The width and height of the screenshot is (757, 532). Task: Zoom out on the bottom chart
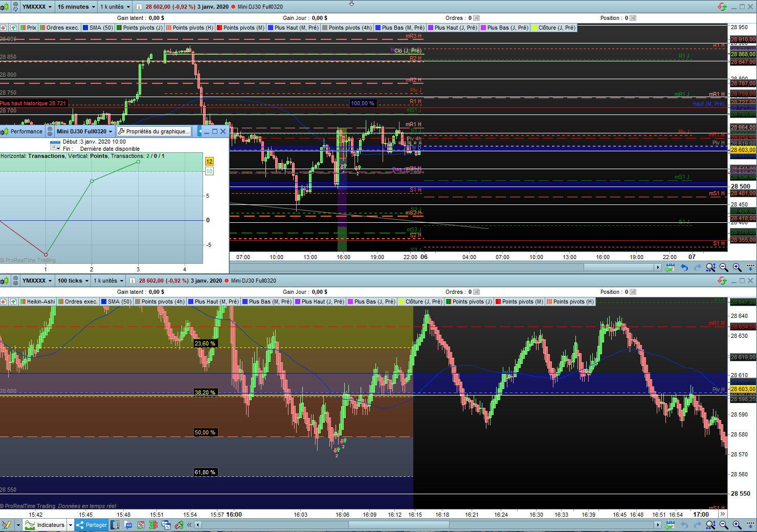pyautogui.click(x=724, y=525)
